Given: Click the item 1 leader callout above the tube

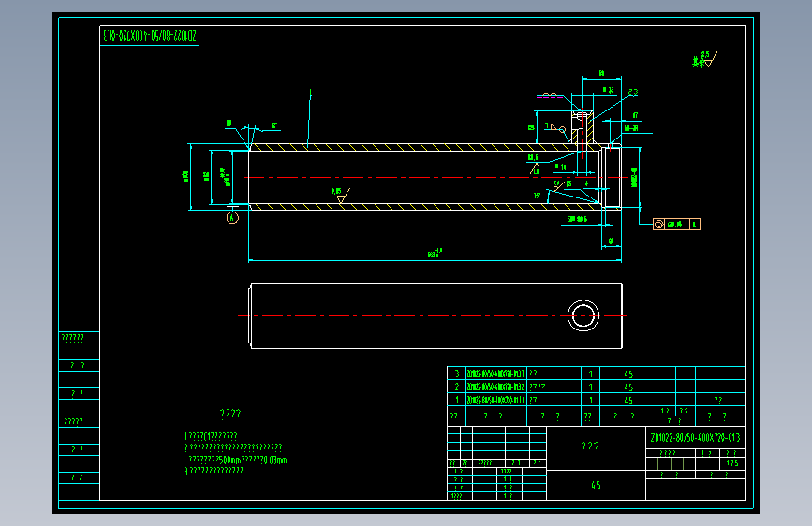Looking at the screenshot, I should [310, 94].
